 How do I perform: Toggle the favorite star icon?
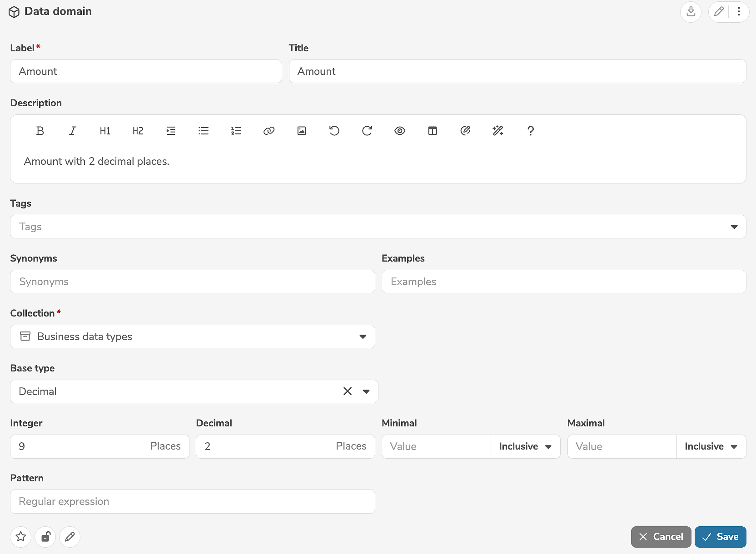tap(21, 537)
